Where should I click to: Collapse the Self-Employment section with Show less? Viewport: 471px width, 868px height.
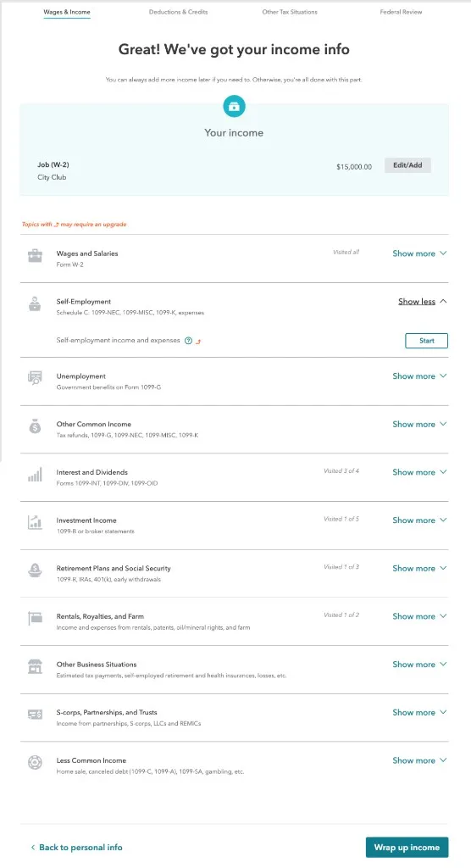pos(423,301)
